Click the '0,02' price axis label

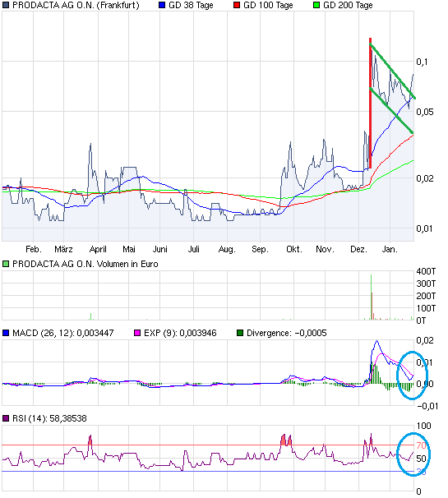(x=425, y=178)
